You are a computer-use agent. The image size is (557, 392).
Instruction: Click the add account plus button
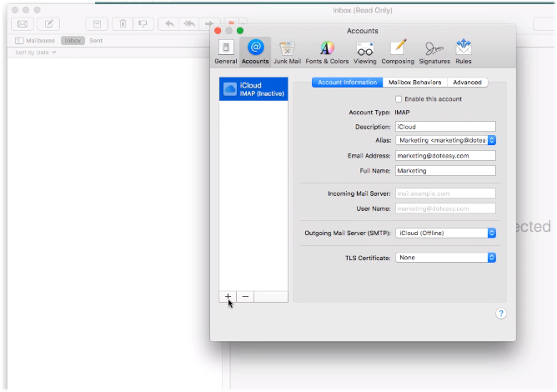(228, 296)
